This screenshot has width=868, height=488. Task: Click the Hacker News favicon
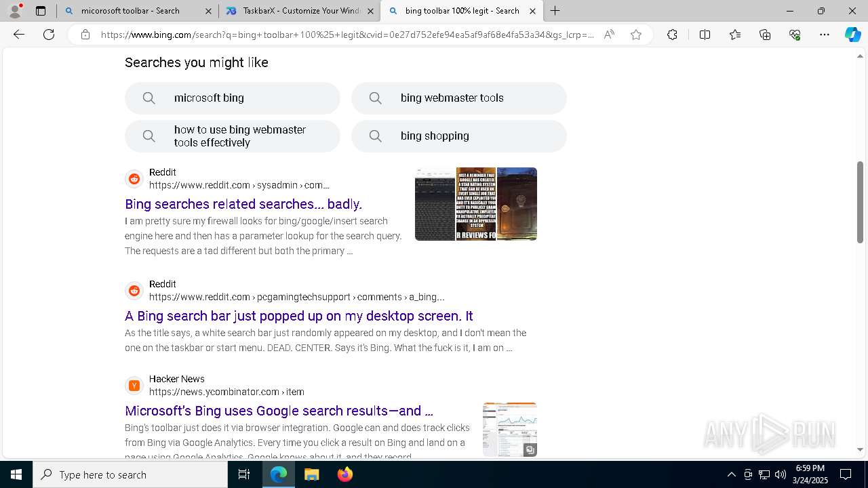(134, 386)
